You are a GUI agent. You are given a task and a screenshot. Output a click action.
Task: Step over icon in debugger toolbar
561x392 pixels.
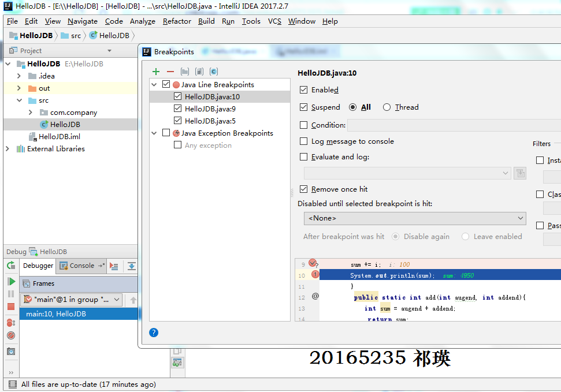pos(131,266)
